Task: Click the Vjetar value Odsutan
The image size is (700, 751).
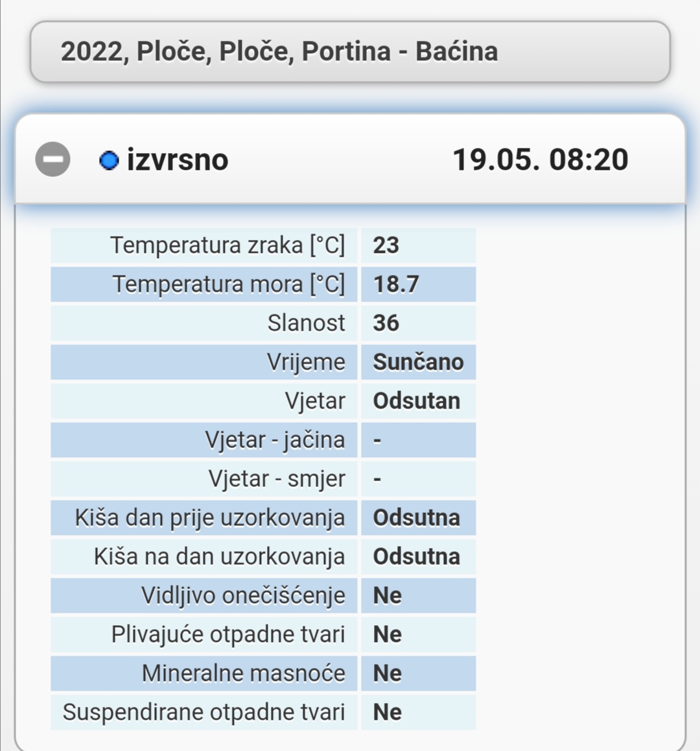Action: [x=416, y=401]
